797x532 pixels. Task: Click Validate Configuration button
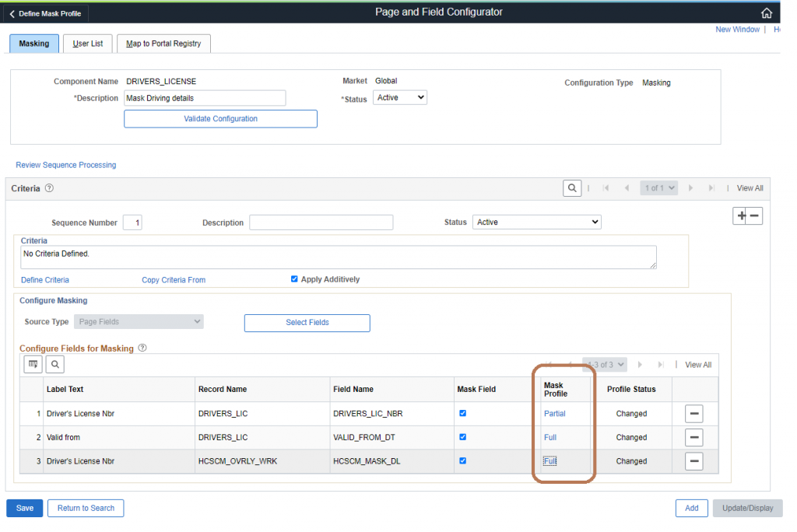220,119
